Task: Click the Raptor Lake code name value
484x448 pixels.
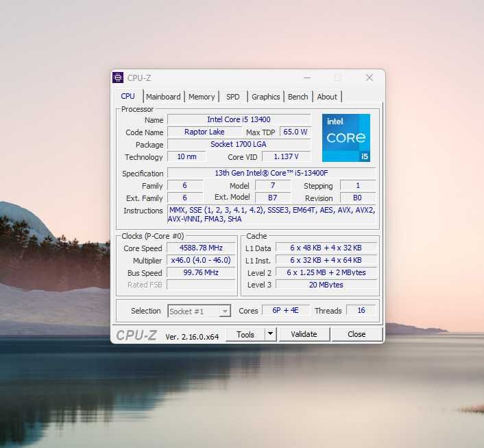Action: tap(204, 132)
